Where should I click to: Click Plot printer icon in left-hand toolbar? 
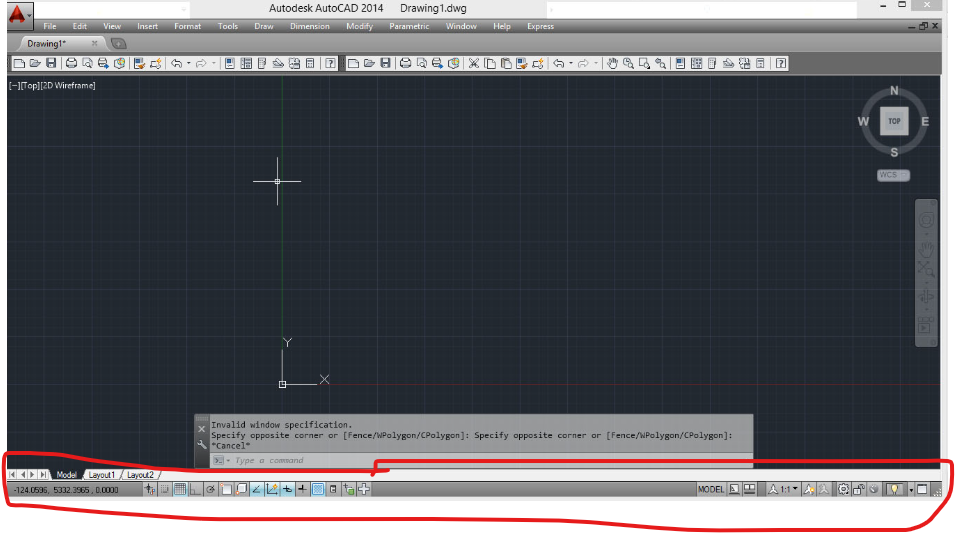click(x=71, y=63)
